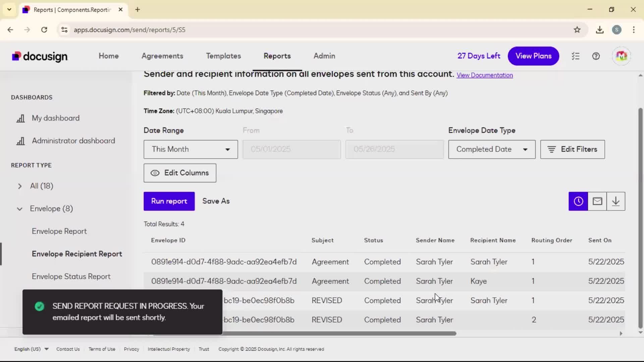Select Envelope Recipient Report

tap(77, 254)
